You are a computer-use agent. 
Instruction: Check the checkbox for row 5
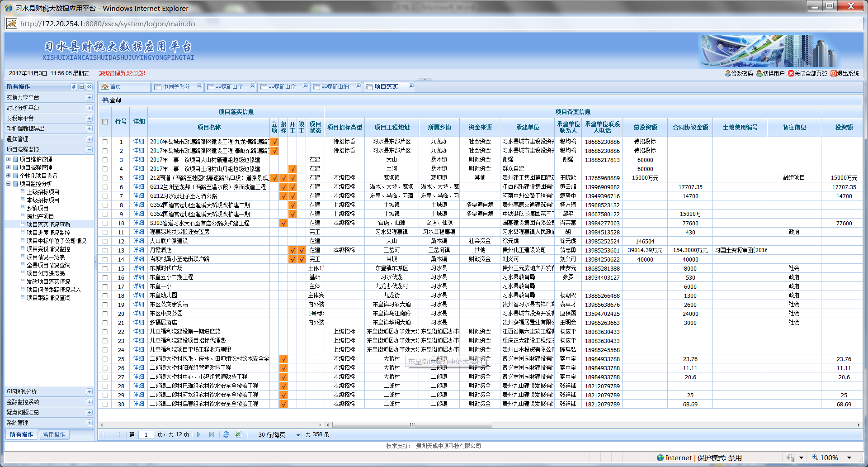tap(105, 178)
